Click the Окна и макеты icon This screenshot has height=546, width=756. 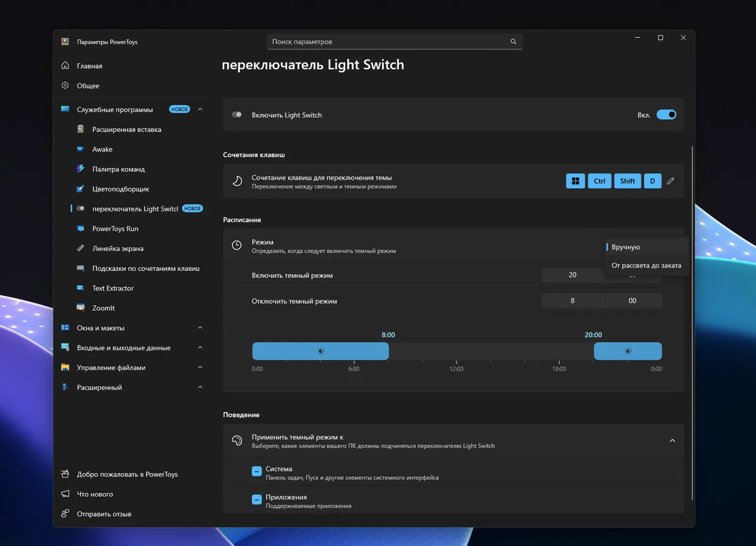[x=65, y=328]
